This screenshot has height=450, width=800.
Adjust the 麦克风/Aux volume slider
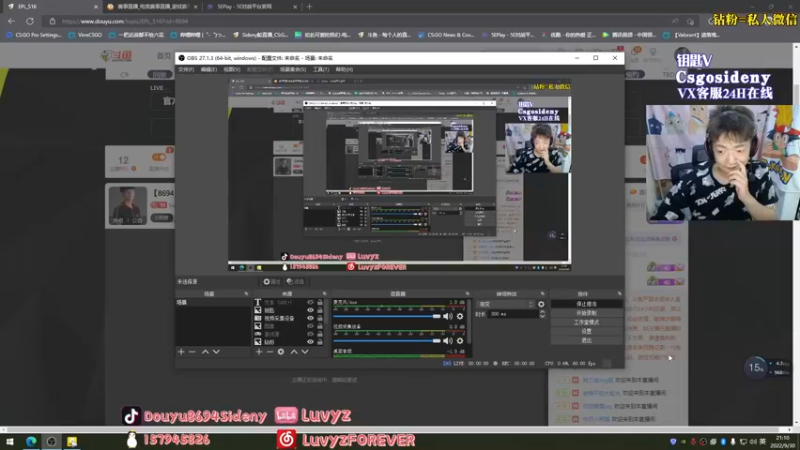387,316
